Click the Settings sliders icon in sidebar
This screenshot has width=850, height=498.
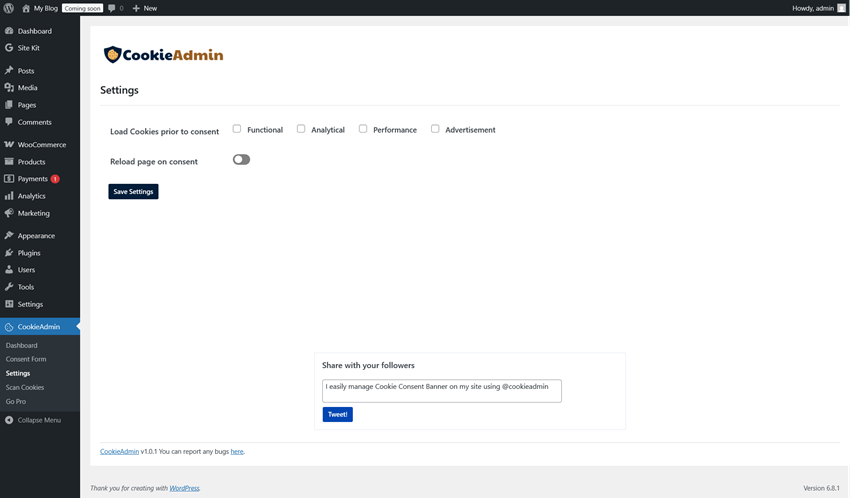[9, 304]
